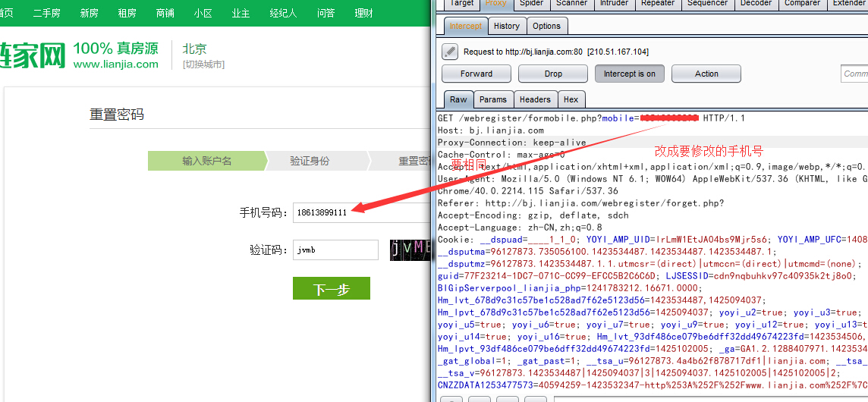Click the 北京 city name
The image size is (868, 402).
tap(194, 49)
